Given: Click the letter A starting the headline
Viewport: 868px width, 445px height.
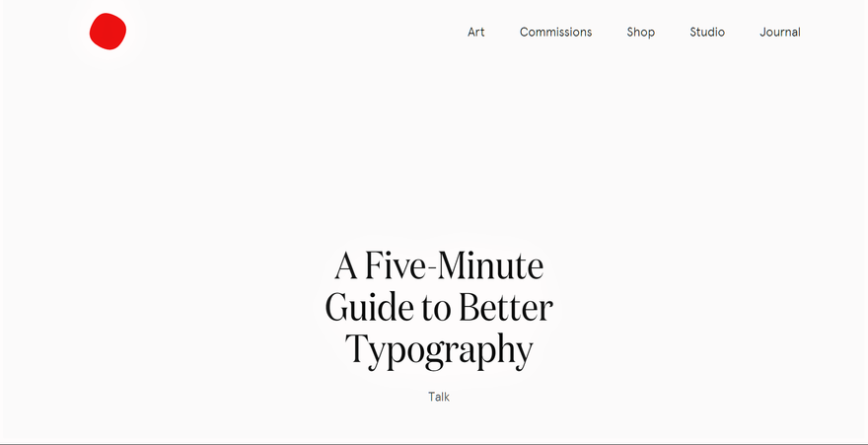Looking at the screenshot, I should pos(346,266).
